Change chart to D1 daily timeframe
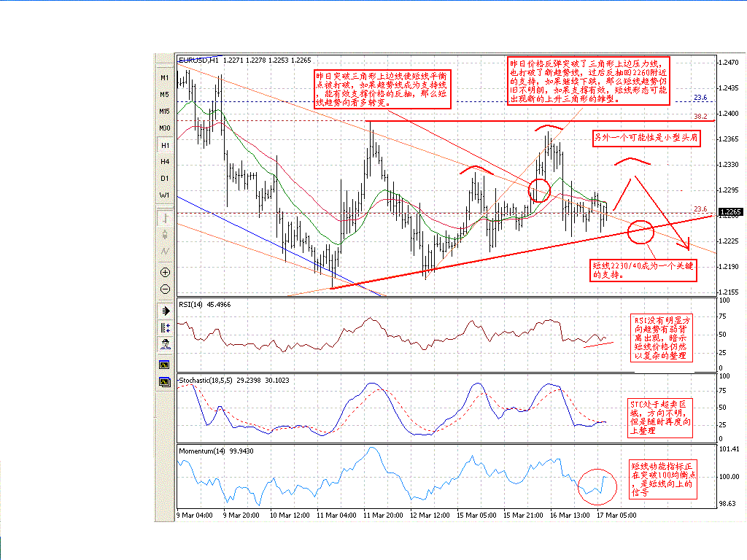747x560 pixels. [165, 178]
